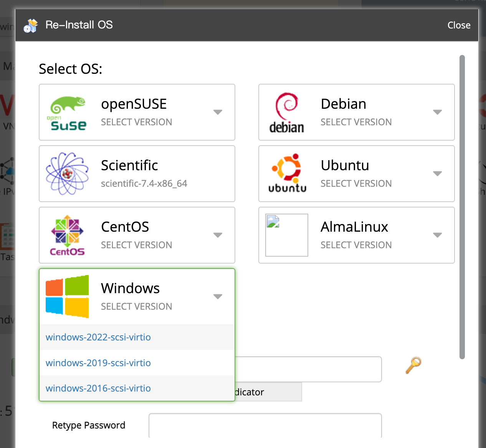This screenshot has width=486, height=448.
Task: Click the scientific-7.4-x86_64 version text
Action: click(144, 184)
